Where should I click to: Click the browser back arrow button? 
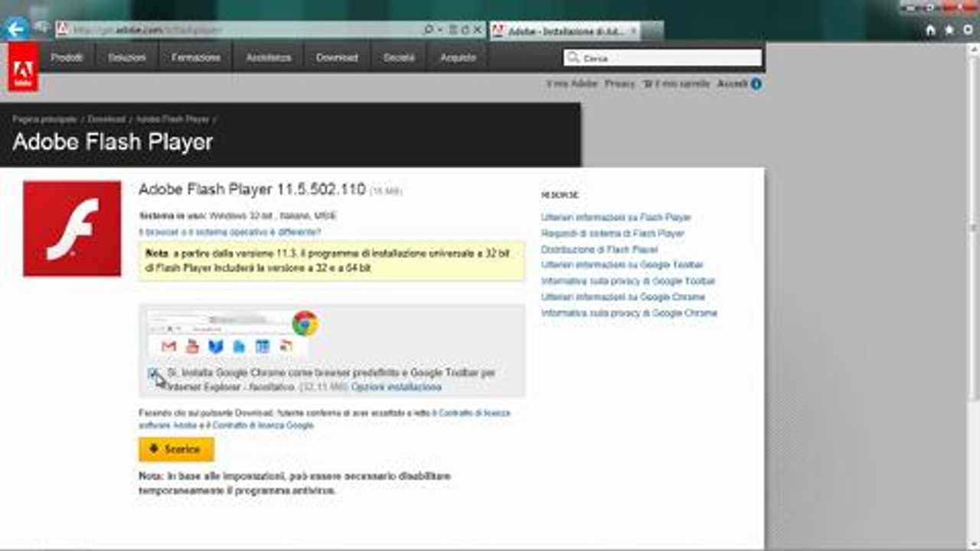[x=15, y=29]
